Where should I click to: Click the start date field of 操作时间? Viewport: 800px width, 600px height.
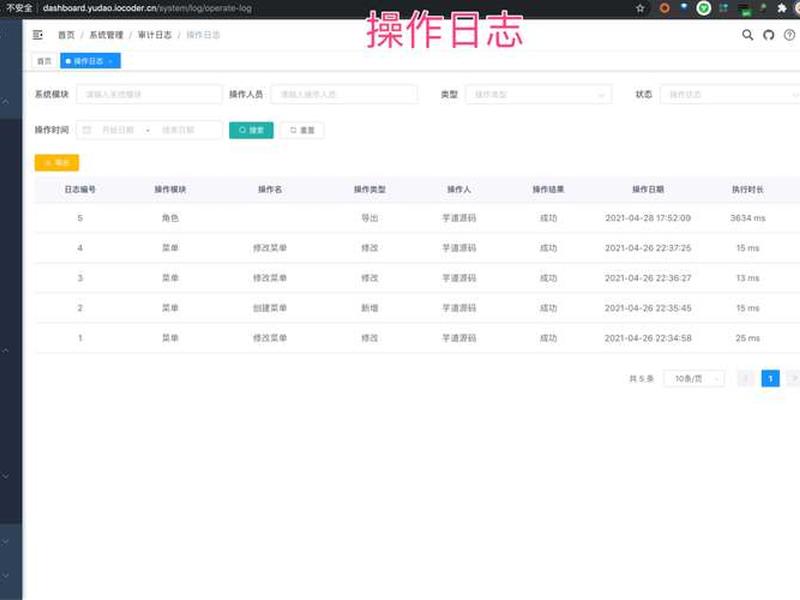tap(118, 130)
